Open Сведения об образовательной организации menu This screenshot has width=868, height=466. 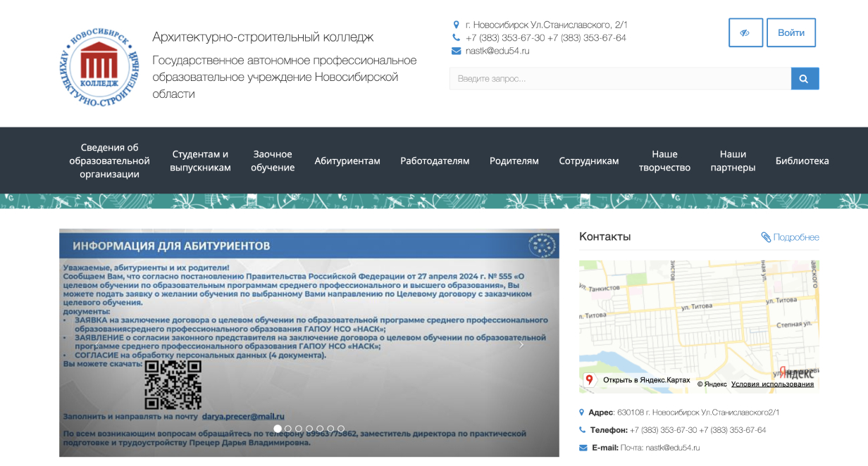tap(109, 160)
